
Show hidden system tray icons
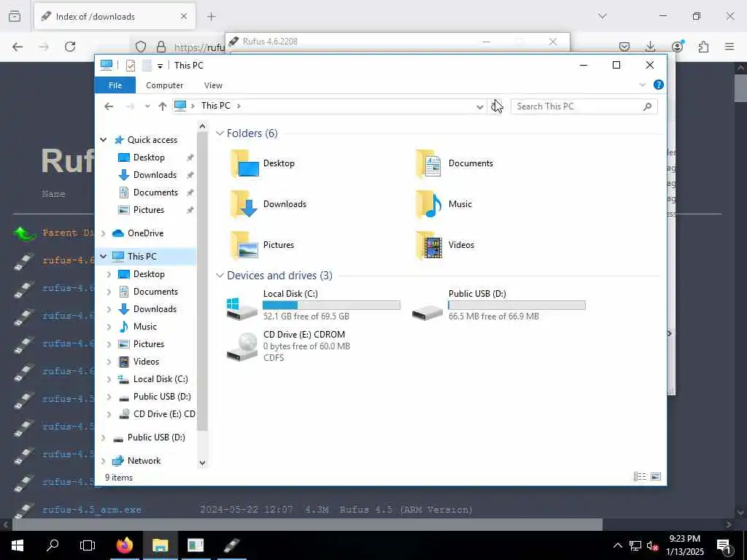point(617,545)
